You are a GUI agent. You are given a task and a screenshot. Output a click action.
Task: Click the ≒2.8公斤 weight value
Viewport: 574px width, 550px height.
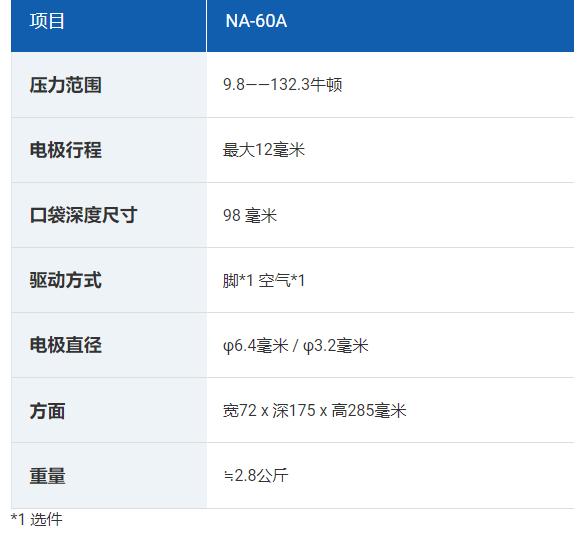(x=256, y=476)
